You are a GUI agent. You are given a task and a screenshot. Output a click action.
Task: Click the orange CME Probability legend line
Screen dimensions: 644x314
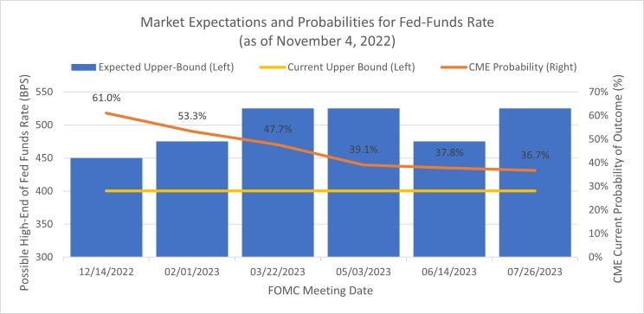(x=454, y=67)
